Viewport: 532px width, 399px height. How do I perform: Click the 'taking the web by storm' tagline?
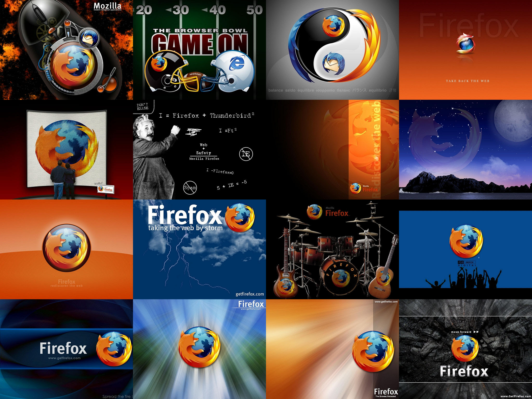185,228
